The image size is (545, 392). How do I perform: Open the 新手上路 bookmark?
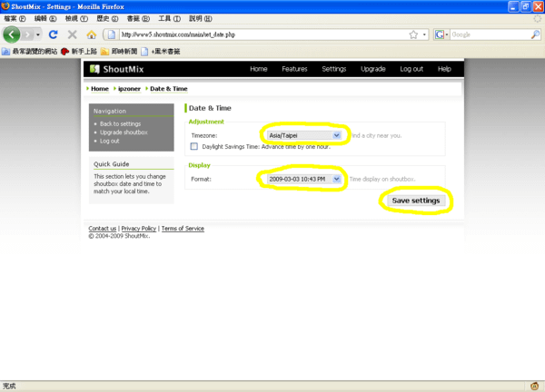coord(79,52)
